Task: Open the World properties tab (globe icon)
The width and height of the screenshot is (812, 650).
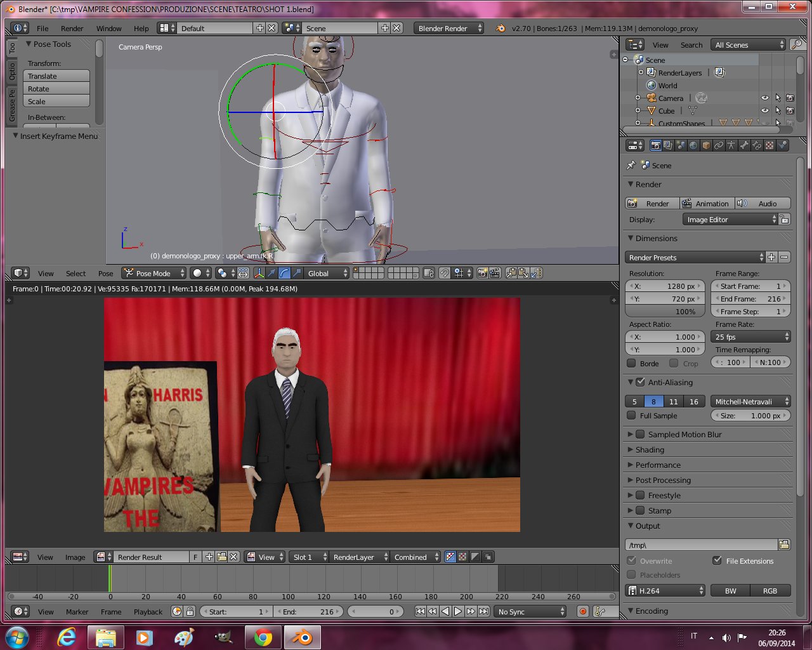Action: [693, 145]
